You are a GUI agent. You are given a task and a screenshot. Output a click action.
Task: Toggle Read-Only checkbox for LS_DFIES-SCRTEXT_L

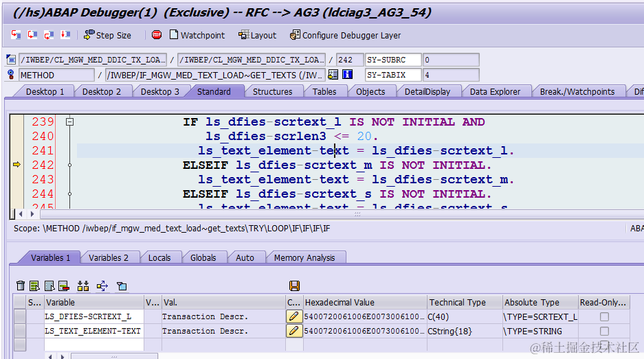(x=604, y=316)
